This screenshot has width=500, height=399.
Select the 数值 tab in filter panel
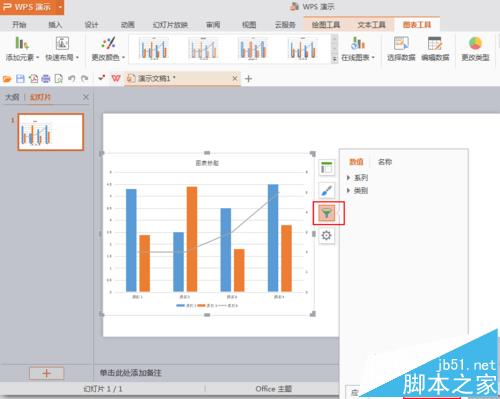[x=356, y=162]
